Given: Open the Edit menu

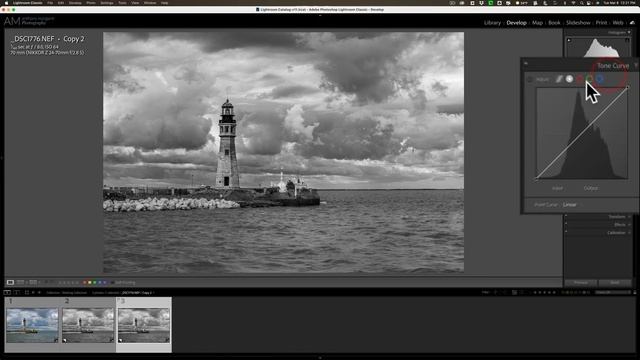Looking at the screenshot, I should pos(61,3).
